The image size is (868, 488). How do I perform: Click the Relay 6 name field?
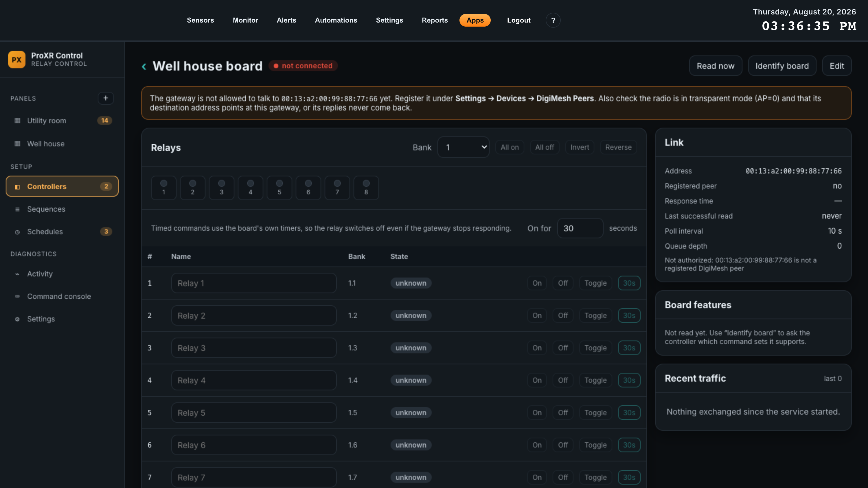click(254, 445)
